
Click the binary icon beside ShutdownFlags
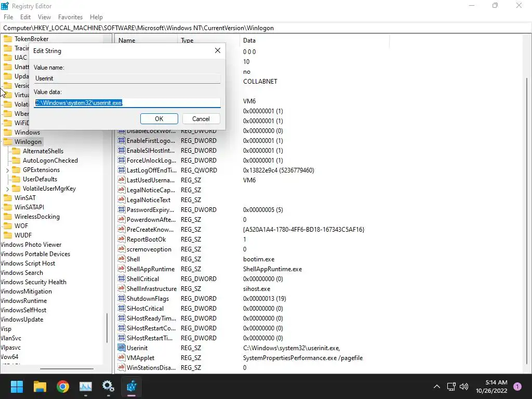tap(121, 298)
